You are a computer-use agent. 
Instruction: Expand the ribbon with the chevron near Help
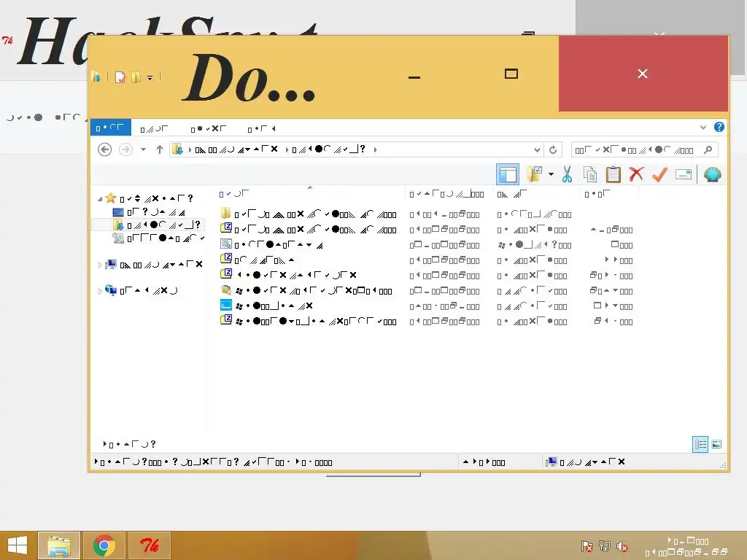click(x=703, y=127)
